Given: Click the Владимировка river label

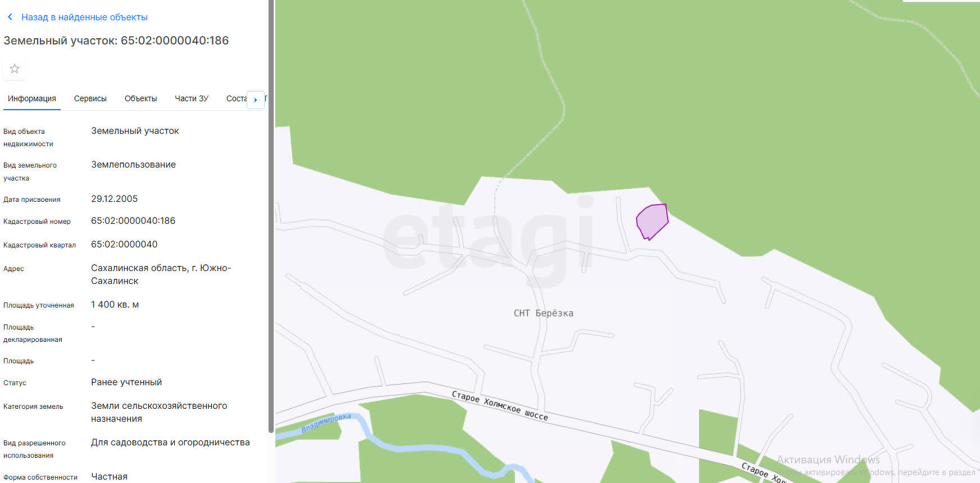Looking at the screenshot, I should coord(326,423).
